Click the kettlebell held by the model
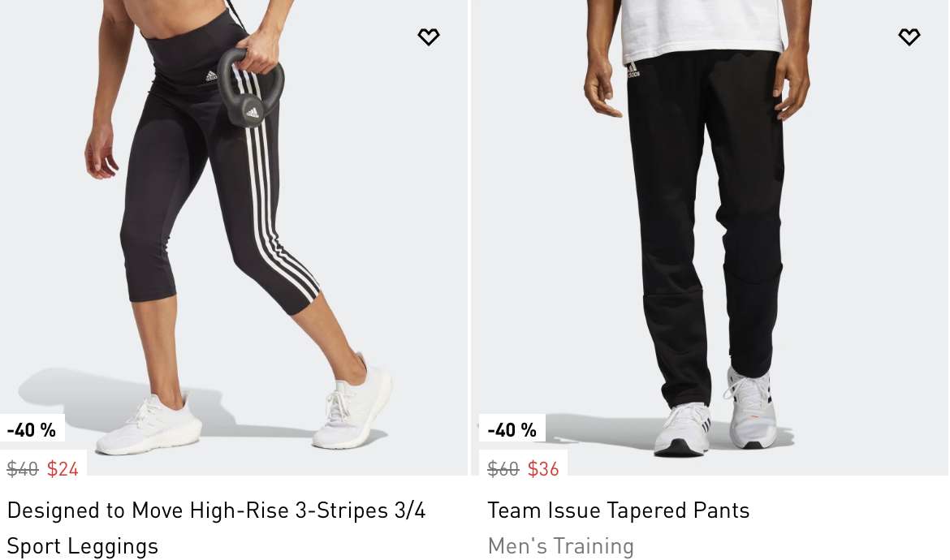 pos(249,88)
